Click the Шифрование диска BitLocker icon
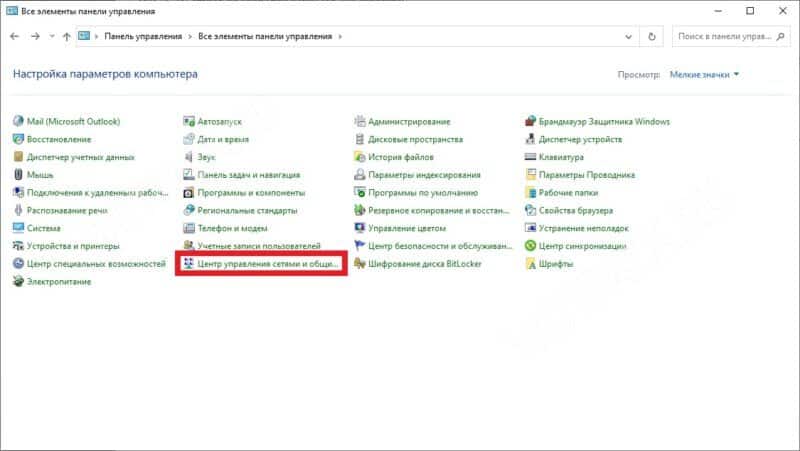Screen dimensions: 800x451 tap(360, 264)
